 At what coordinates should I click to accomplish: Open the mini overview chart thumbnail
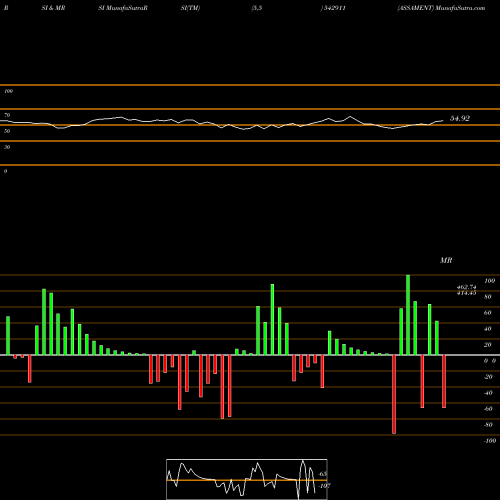(247, 479)
